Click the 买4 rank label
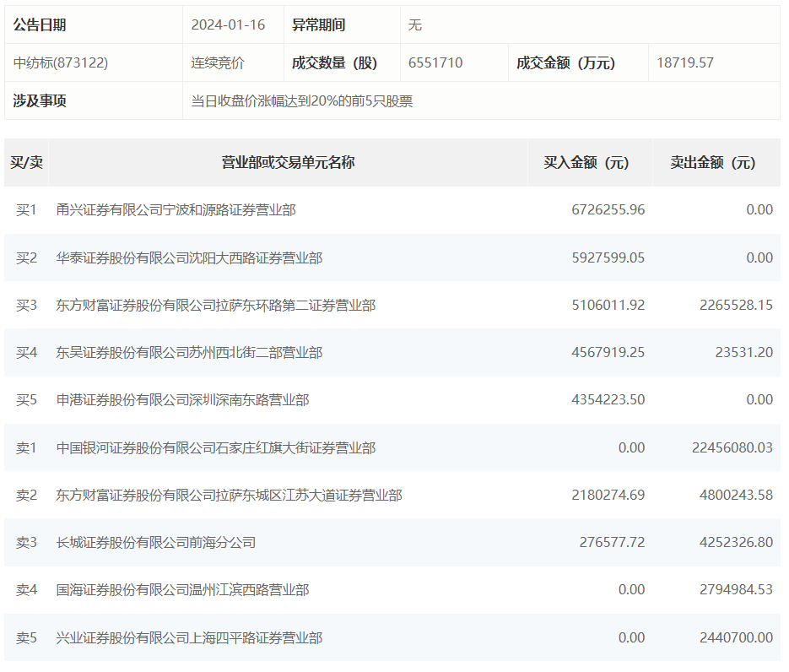This screenshot has height=672, width=789. (26, 352)
